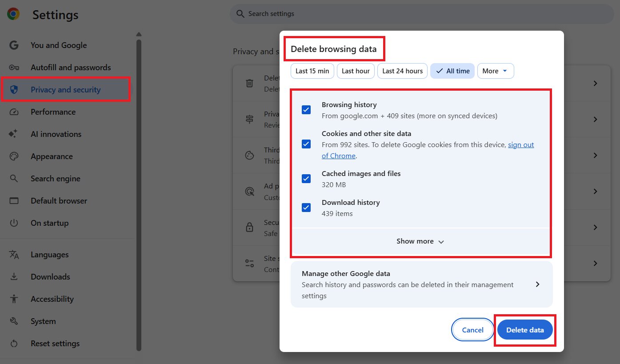The height and width of the screenshot is (364, 620).
Task: Open Privacy and security in the sidebar
Action: (x=66, y=90)
